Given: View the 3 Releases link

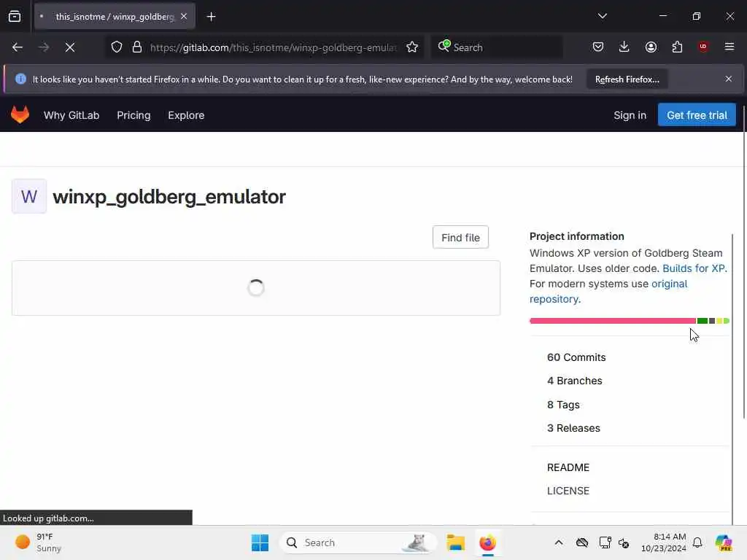Looking at the screenshot, I should coord(573,427).
